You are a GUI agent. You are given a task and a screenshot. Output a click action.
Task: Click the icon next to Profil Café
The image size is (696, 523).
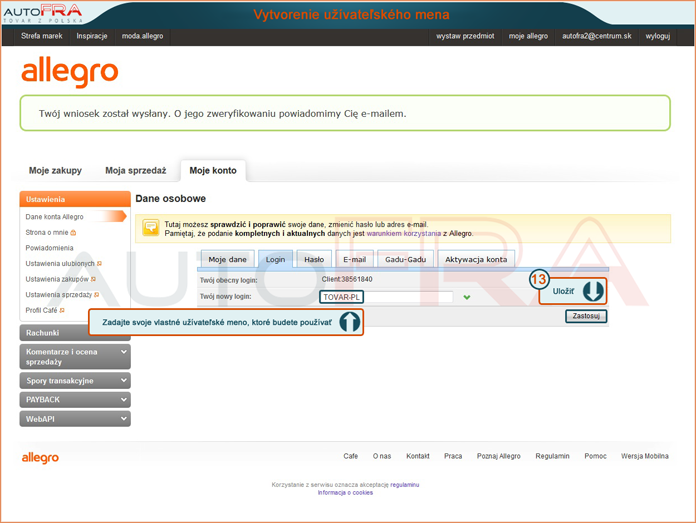click(62, 310)
